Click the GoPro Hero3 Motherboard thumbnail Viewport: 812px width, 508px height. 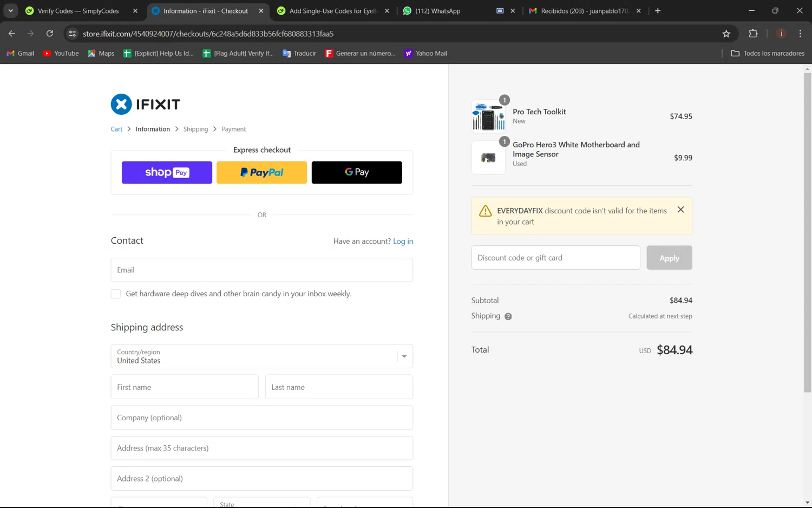488,158
